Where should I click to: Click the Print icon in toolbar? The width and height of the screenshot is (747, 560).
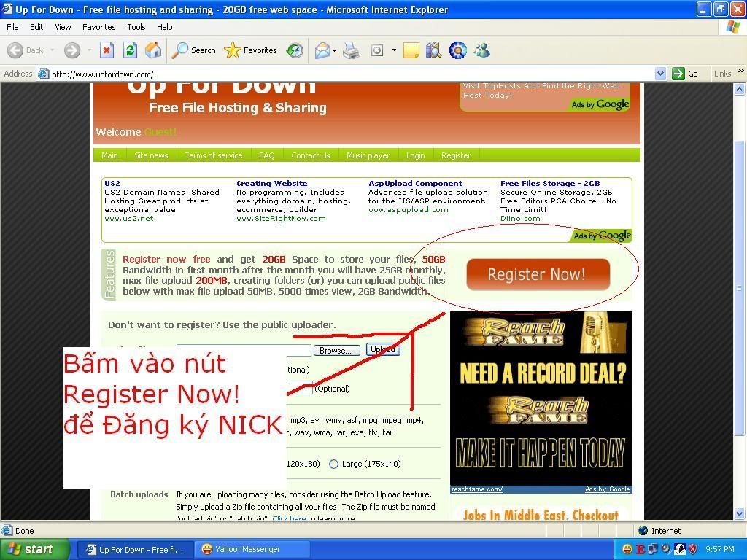(x=351, y=50)
